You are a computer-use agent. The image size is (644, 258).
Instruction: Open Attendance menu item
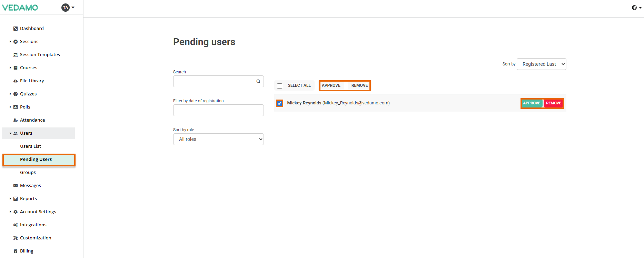pos(32,120)
